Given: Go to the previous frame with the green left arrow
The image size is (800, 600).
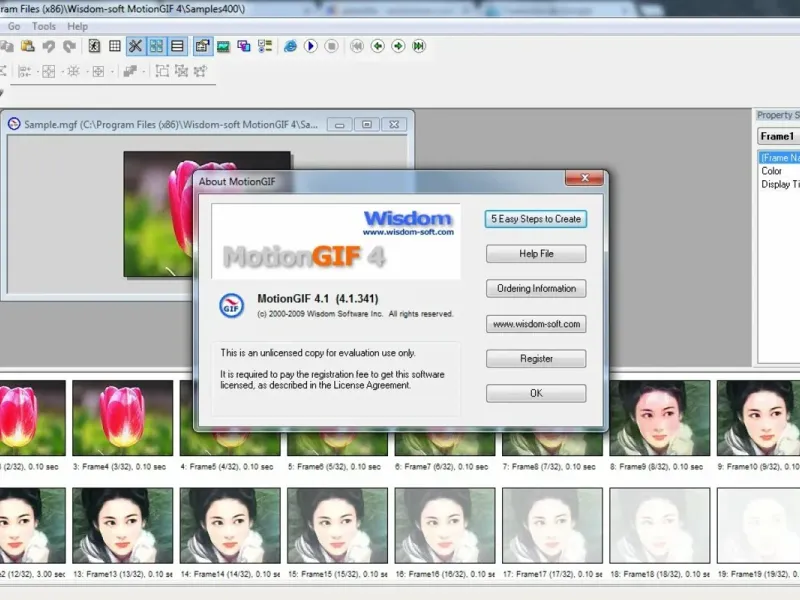Looking at the screenshot, I should pos(378,46).
